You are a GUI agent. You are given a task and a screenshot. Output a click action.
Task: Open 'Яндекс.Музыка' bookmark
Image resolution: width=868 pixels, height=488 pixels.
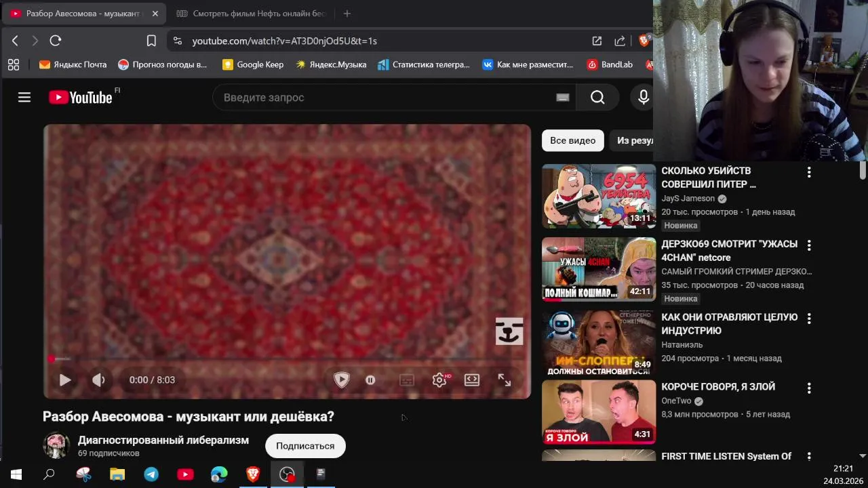(331, 64)
